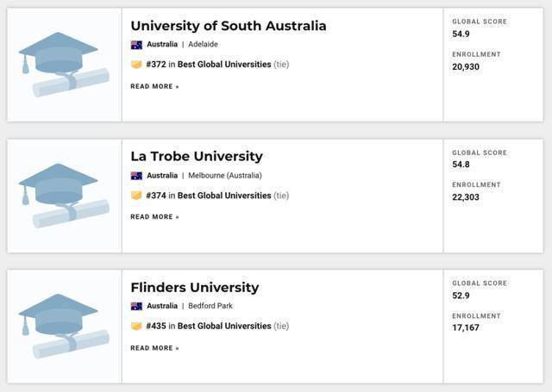Open the Flinders University title link
Image resolution: width=552 pixels, height=392 pixels.
[x=195, y=287]
